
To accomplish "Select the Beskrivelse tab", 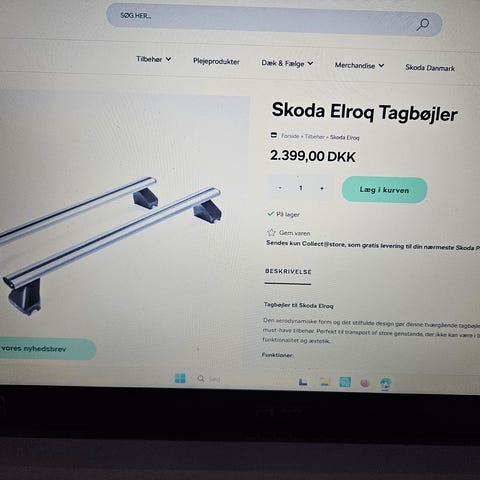I will coord(288,272).
